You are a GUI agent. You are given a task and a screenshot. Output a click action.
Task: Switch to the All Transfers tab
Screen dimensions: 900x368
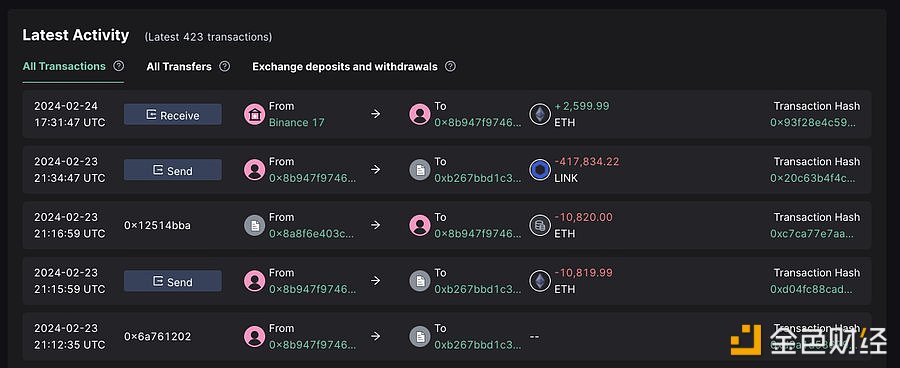[x=179, y=67]
